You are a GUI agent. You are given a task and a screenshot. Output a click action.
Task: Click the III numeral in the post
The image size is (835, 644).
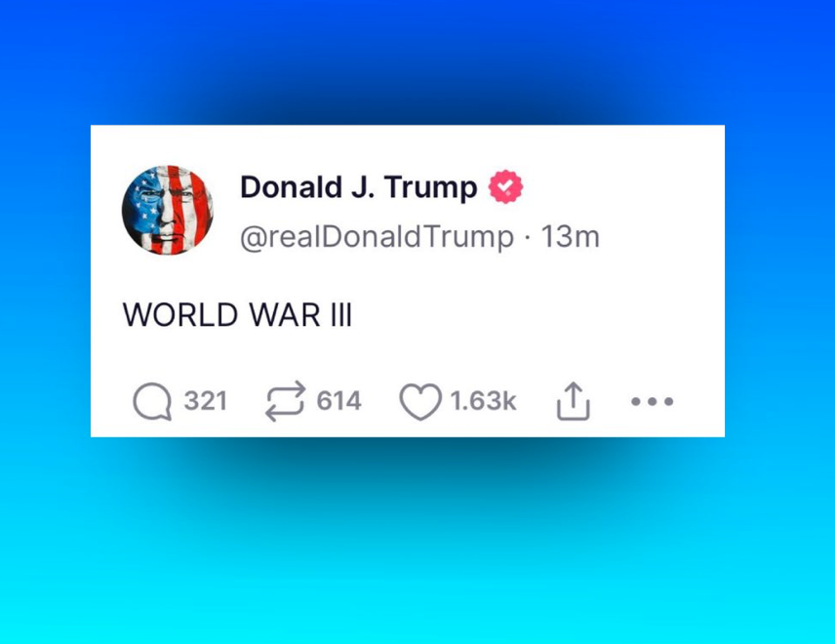(x=341, y=315)
